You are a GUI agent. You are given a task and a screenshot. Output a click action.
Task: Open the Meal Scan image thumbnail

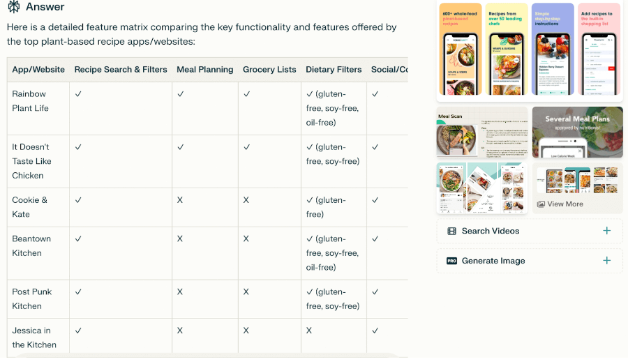(x=481, y=132)
